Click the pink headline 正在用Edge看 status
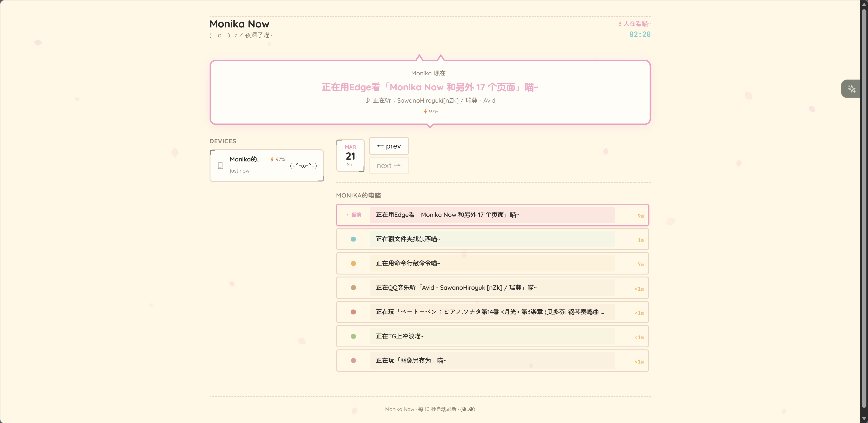 430,87
